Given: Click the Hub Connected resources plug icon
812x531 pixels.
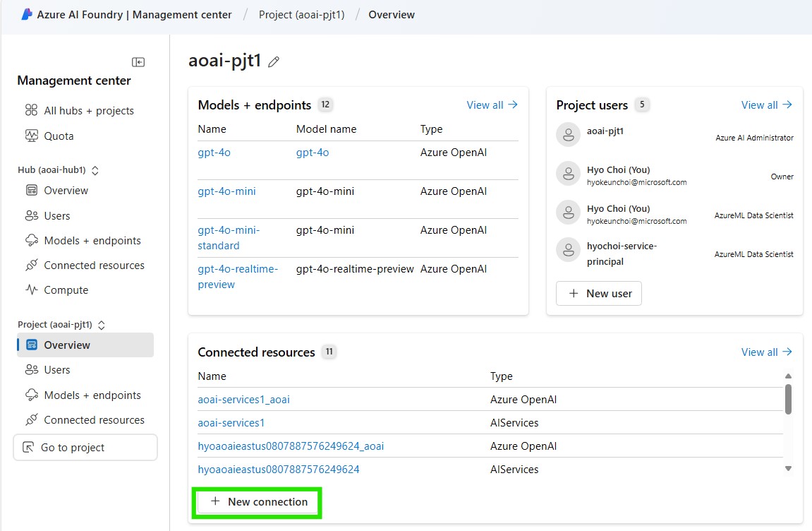Looking at the screenshot, I should point(32,265).
